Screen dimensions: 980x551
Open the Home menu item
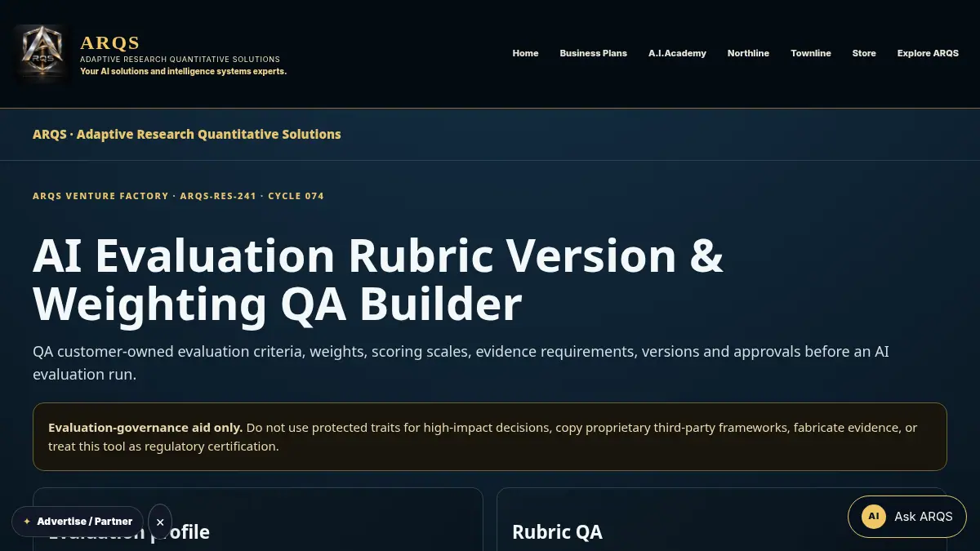[525, 53]
